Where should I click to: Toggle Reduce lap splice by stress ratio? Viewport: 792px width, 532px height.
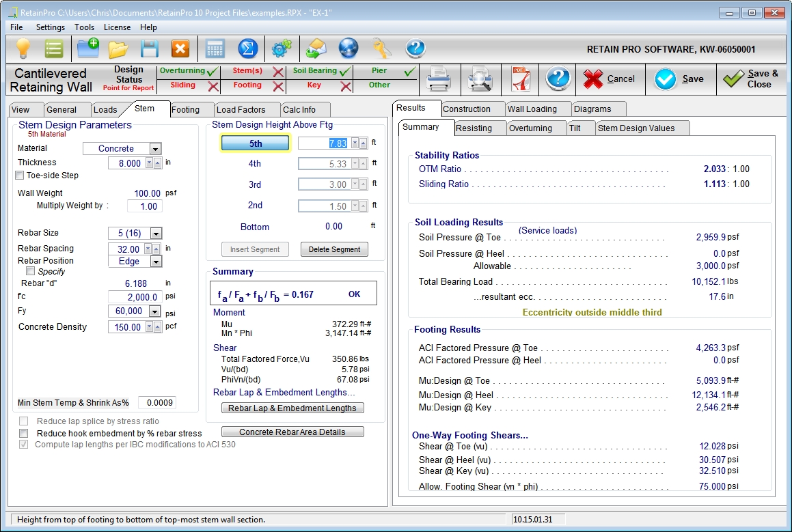(23, 421)
